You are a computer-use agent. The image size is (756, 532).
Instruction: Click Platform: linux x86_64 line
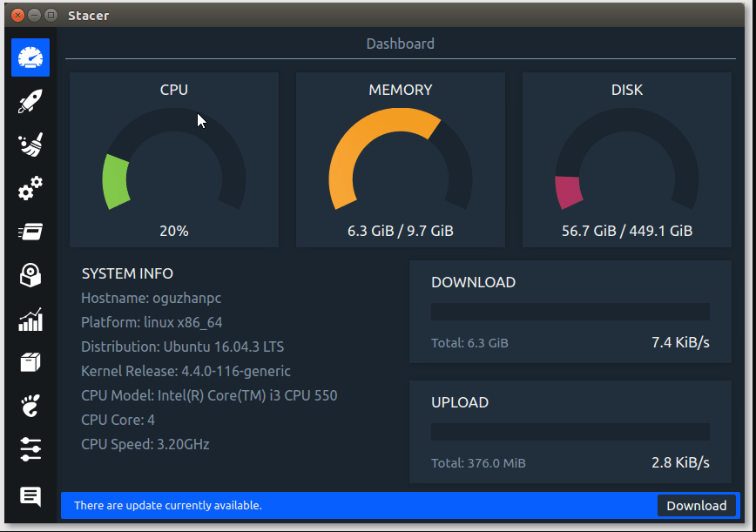152,322
